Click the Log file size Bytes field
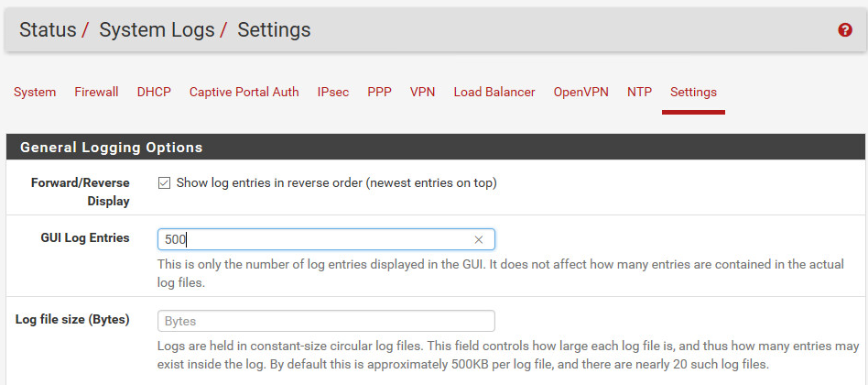Screen dimensions: 868x385 326,321
